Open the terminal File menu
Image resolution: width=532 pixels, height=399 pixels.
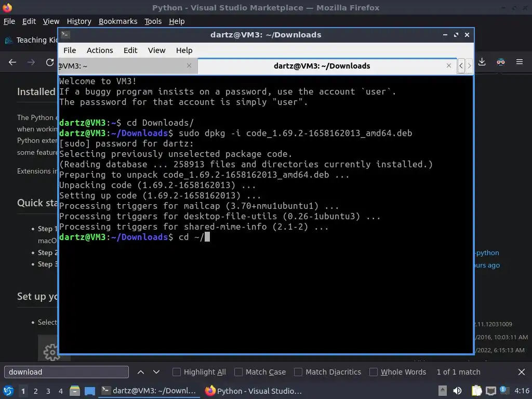[x=70, y=50]
